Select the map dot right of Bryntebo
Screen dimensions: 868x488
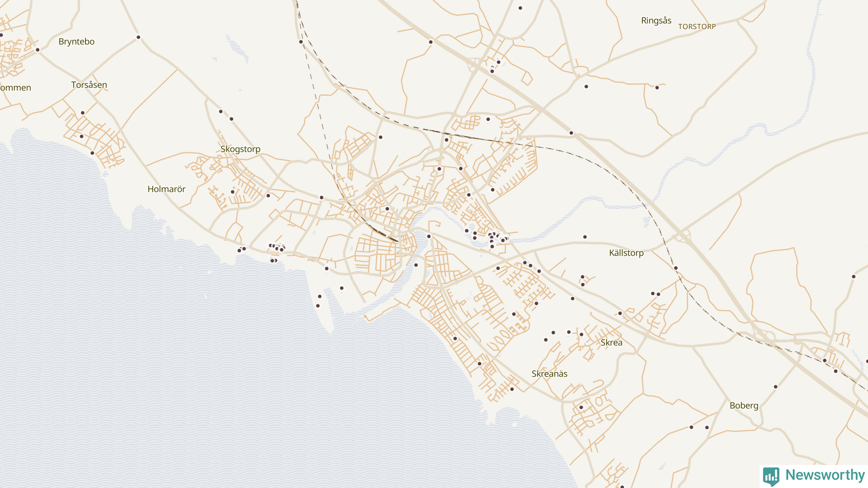click(x=138, y=37)
